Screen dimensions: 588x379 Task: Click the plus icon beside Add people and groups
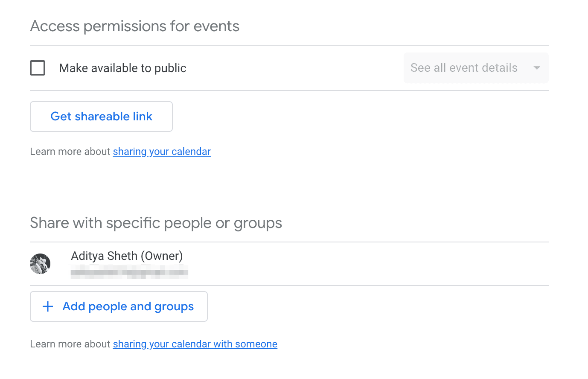point(47,306)
